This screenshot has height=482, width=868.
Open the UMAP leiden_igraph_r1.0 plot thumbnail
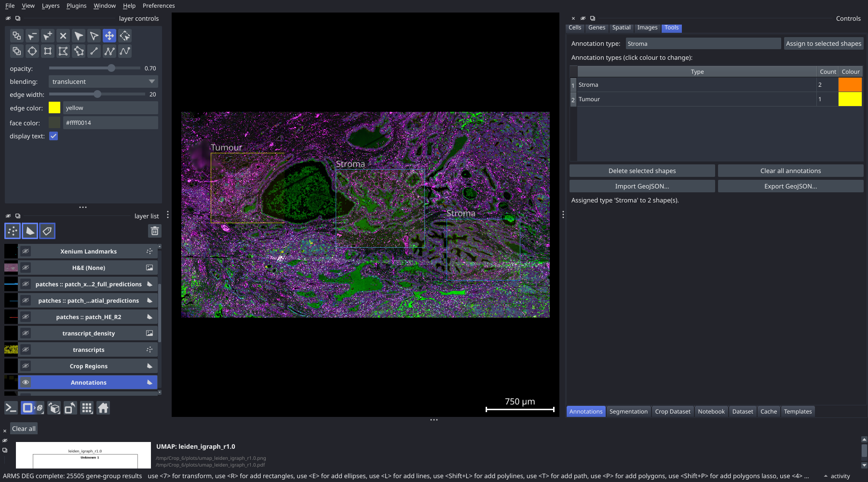pos(83,455)
